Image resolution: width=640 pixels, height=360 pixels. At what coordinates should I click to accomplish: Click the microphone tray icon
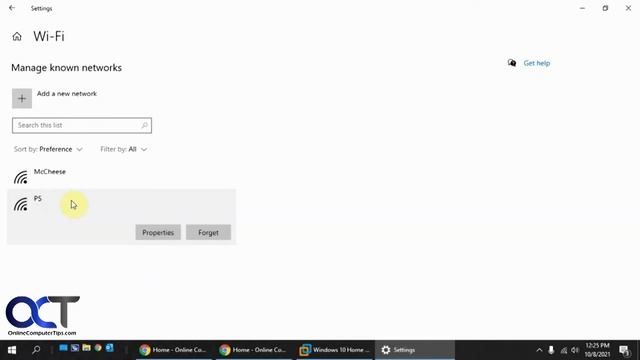(551, 350)
